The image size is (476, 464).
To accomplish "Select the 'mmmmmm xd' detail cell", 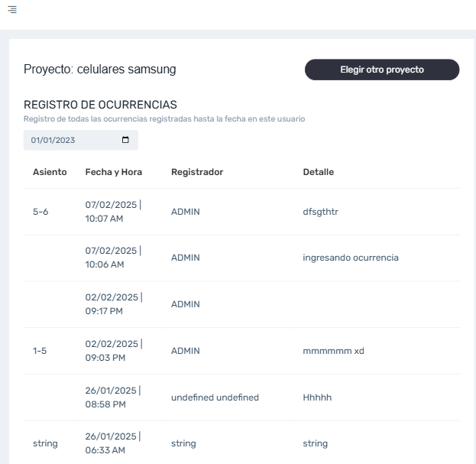I will tap(333, 351).
